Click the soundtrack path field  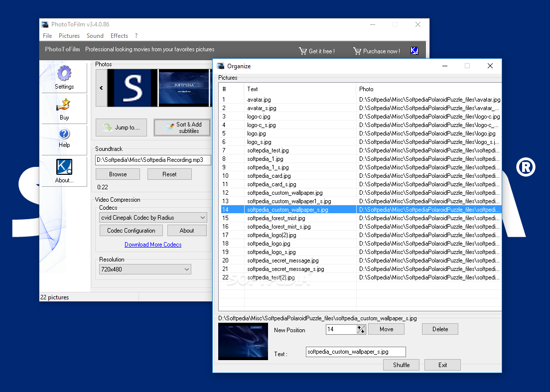[x=153, y=160]
